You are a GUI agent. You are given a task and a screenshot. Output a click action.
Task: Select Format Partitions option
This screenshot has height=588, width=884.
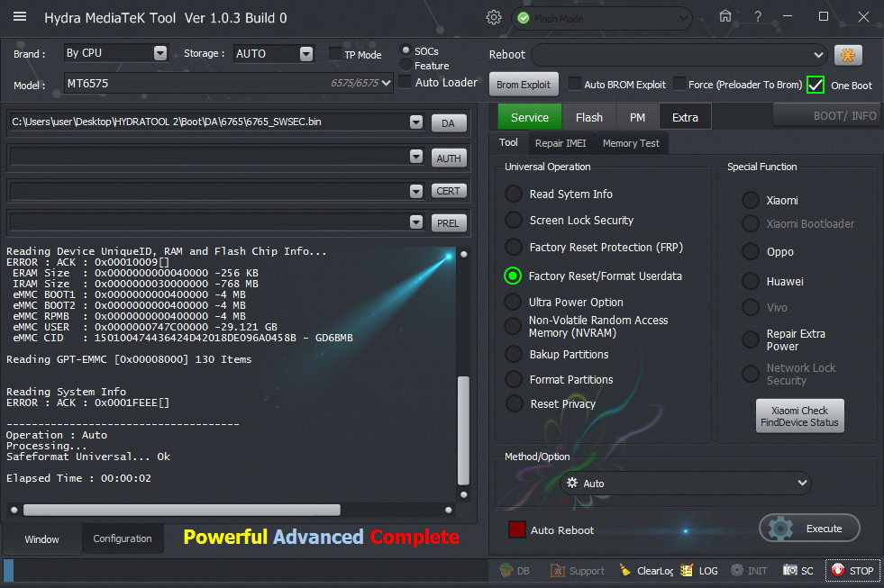[513, 380]
